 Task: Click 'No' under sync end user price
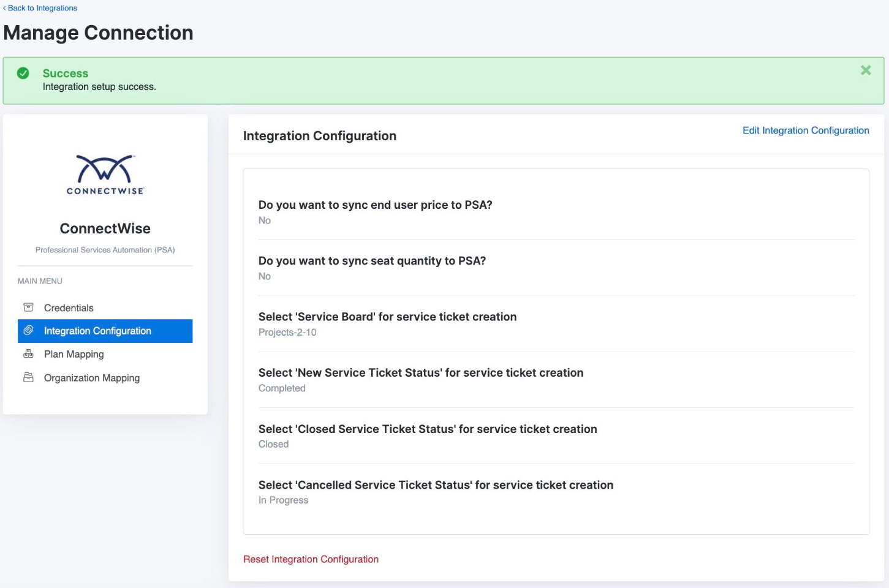pyautogui.click(x=265, y=221)
